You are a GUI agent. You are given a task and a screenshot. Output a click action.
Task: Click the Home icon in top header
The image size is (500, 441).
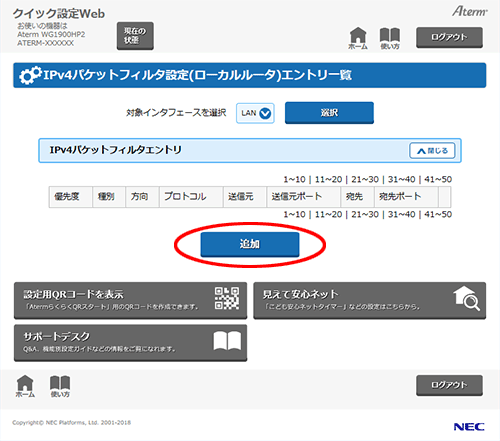click(358, 38)
